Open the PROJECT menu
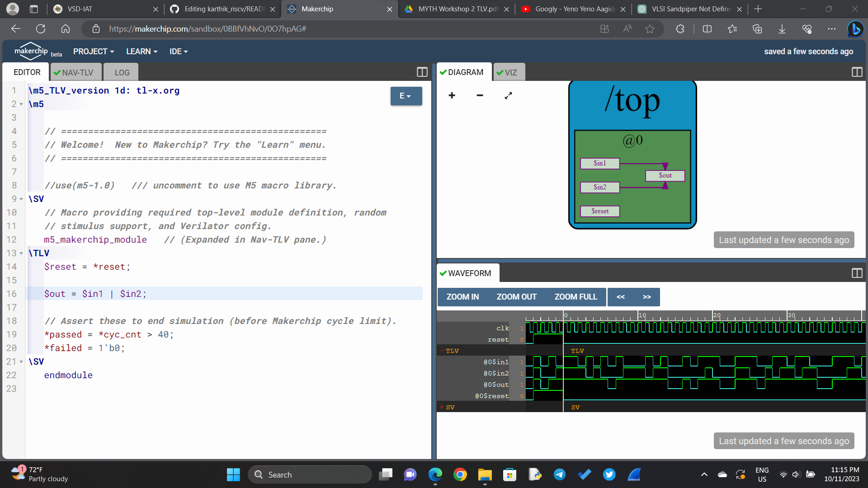 click(x=93, y=51)
